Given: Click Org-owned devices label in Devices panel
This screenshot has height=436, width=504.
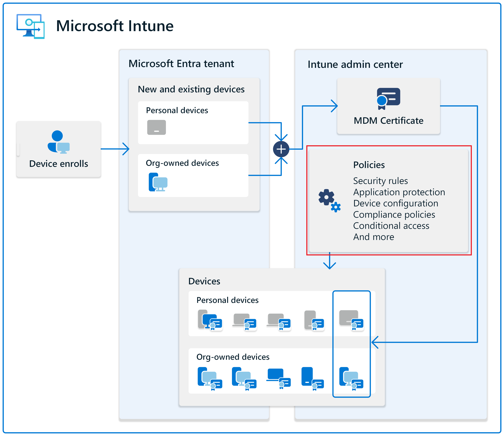Looking at the screenshot, I should [233, 357].
